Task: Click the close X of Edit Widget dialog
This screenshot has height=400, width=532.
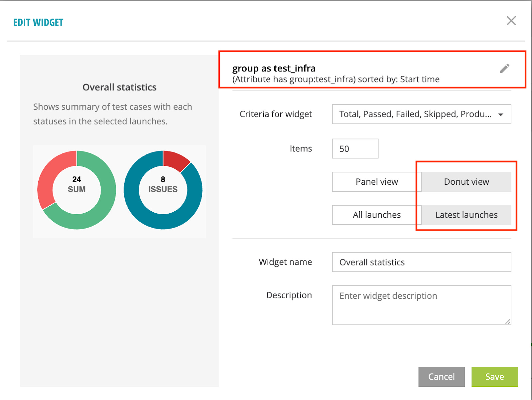Action: 511,21
